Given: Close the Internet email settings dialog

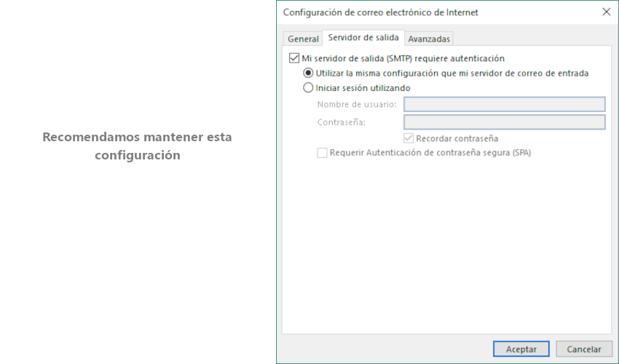Looking at the screenshot, I should pyautogui.click(x=606, y=12).
